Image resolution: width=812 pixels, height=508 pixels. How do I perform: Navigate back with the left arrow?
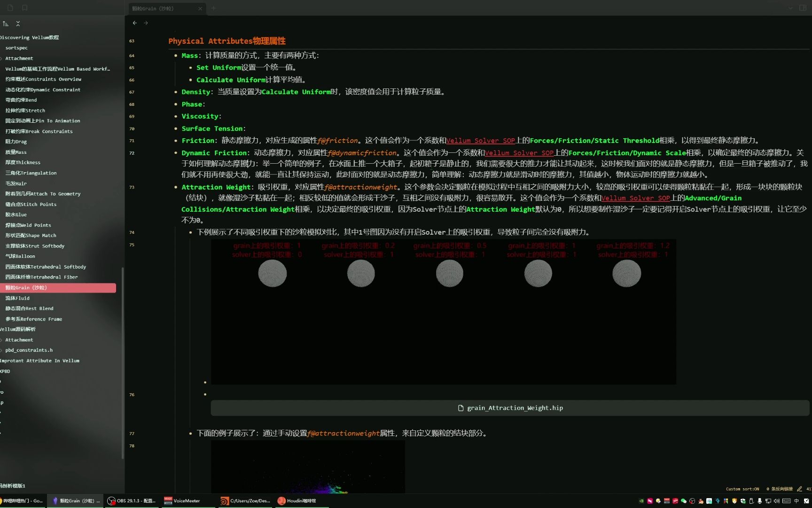tap(135, 23)
